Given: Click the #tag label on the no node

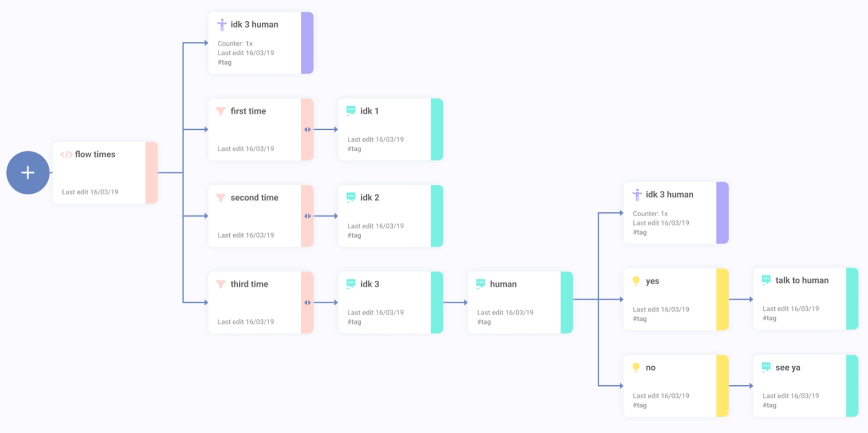Looking at the screenshot, I should tap(639, 405).
